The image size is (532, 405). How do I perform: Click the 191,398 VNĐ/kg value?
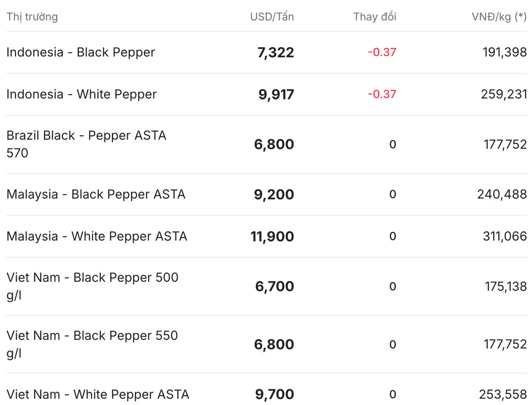click(x=505, y=52)
